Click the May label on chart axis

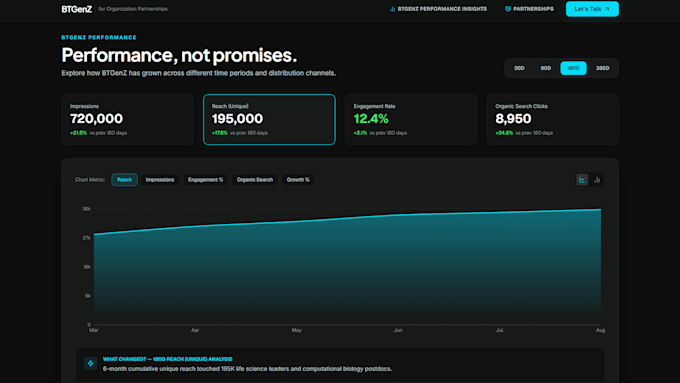pos(297,330)
